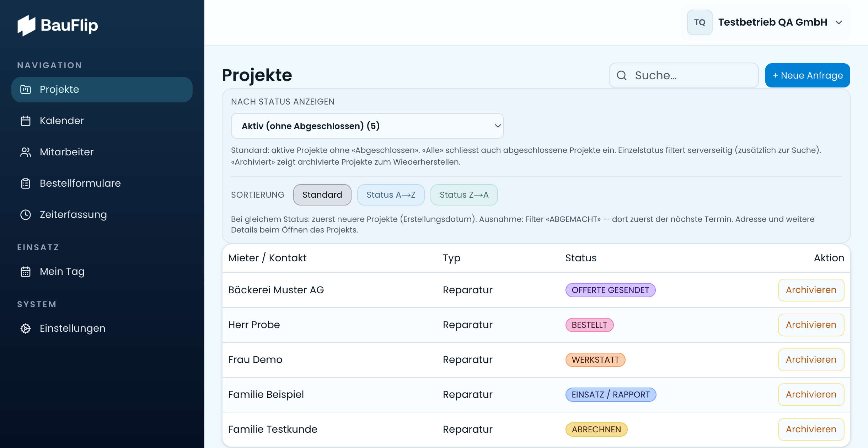The image size is (868, 448).
Task: Click the Einstellungen gear icon
Action: click(26, 329)
